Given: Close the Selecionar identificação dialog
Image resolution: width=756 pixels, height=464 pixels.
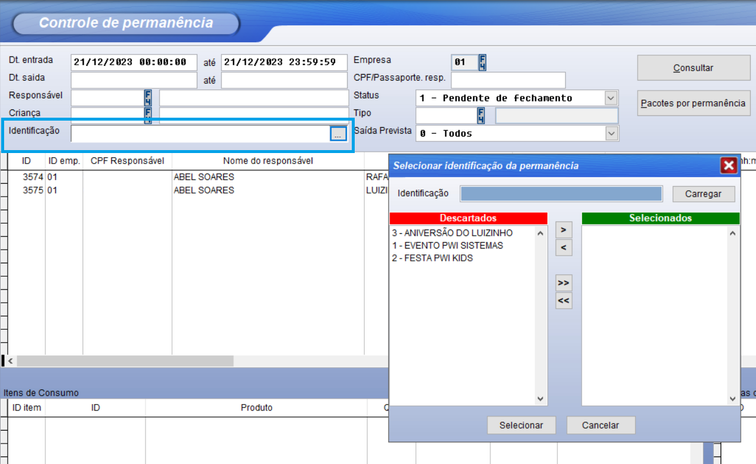Looking at the screenshot, I should (x=728, y=166).
